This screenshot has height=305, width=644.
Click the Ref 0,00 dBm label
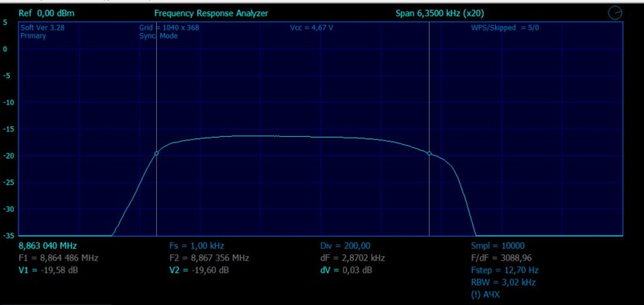[47, 14]
